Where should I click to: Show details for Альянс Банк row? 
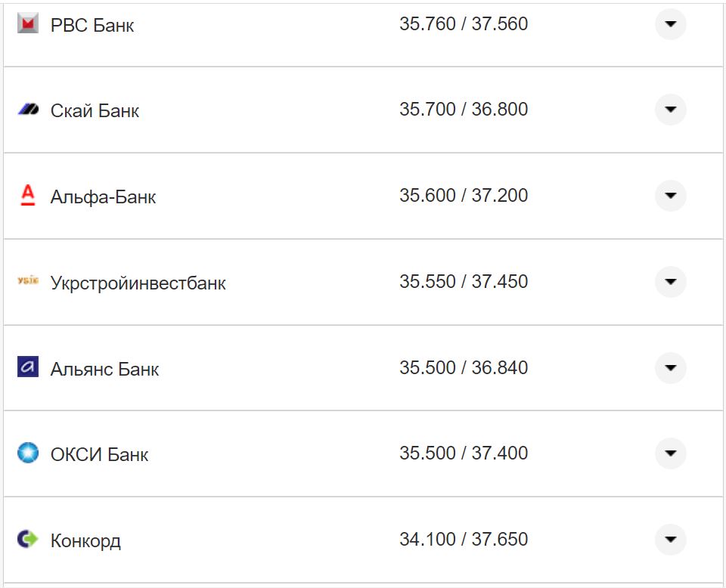coord(670,368)
